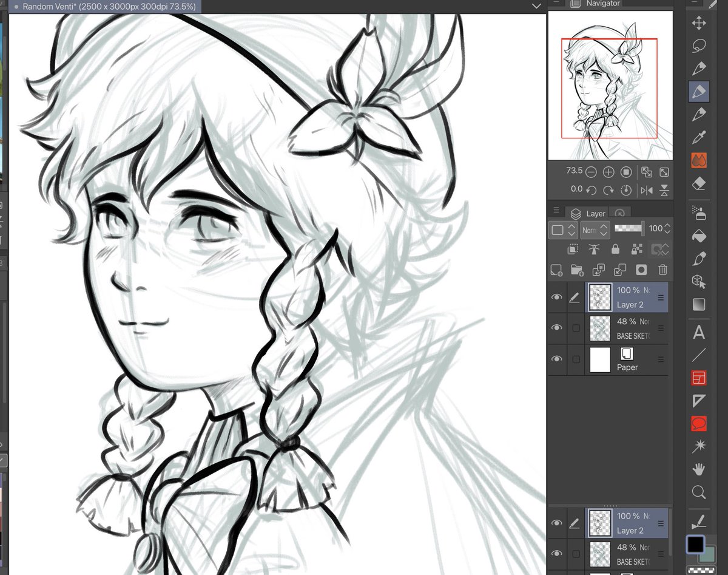
Task: Hide BASE SKETCH layer in upper list
Action: (556, 328)
